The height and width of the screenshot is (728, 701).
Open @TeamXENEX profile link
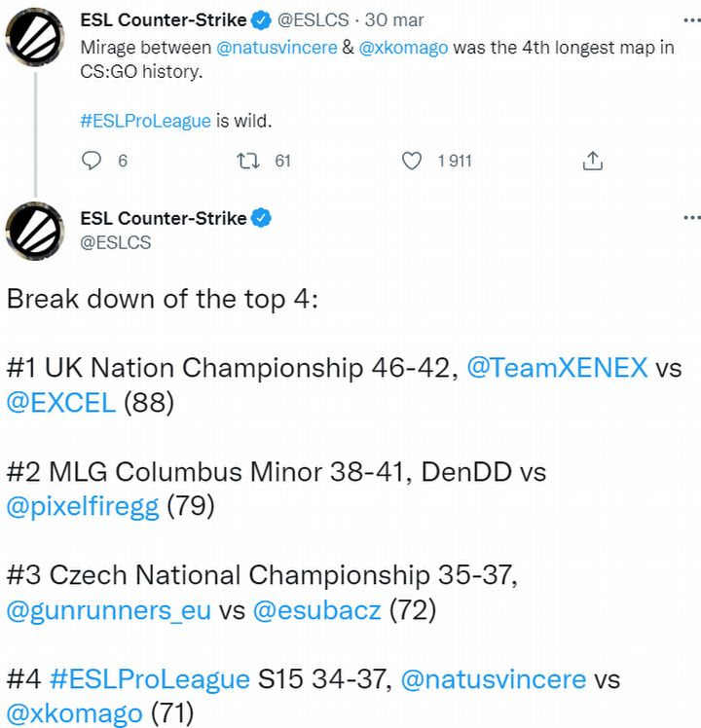point(557,368)
